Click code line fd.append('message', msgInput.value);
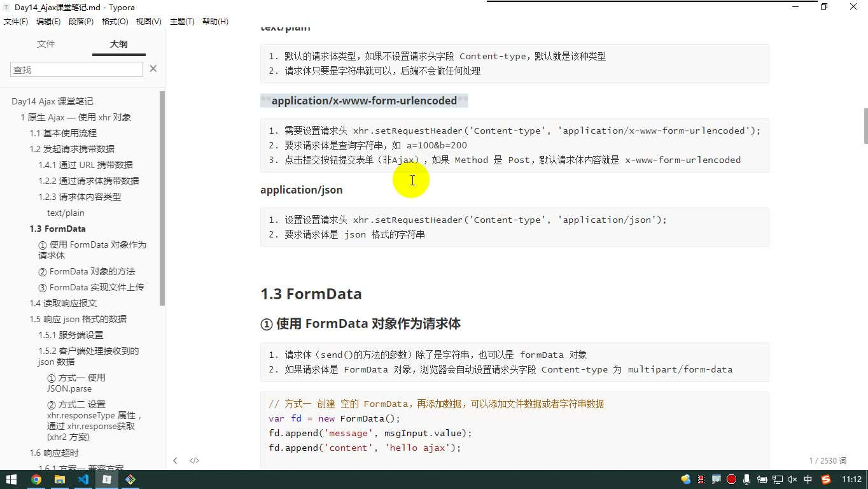Image resolution: width=868 pixels, height=489 pixels. (x=370, y=433)
